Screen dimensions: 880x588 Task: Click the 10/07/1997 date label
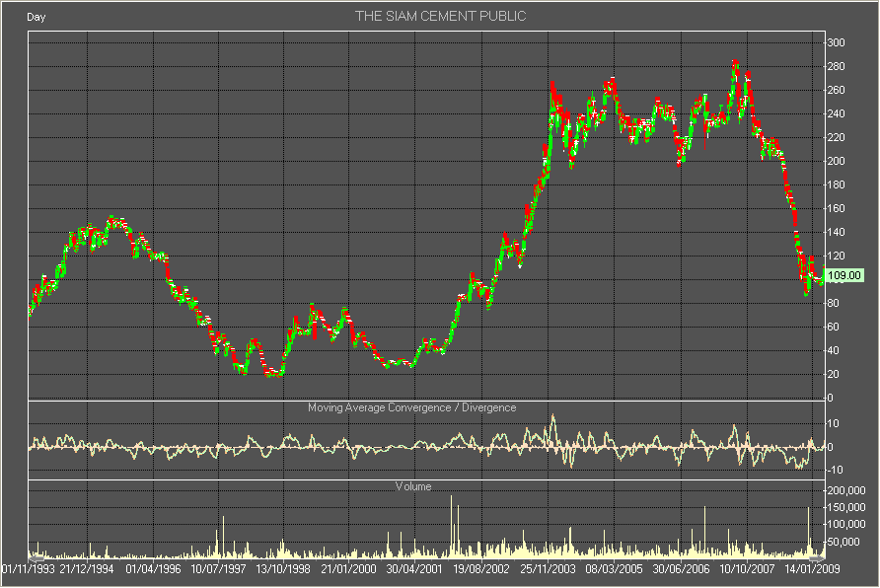[218, 569]
